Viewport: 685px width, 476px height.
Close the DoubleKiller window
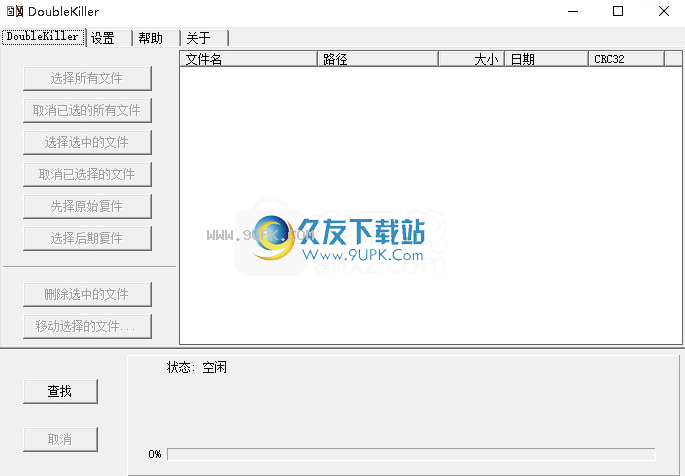pos(663,11)
